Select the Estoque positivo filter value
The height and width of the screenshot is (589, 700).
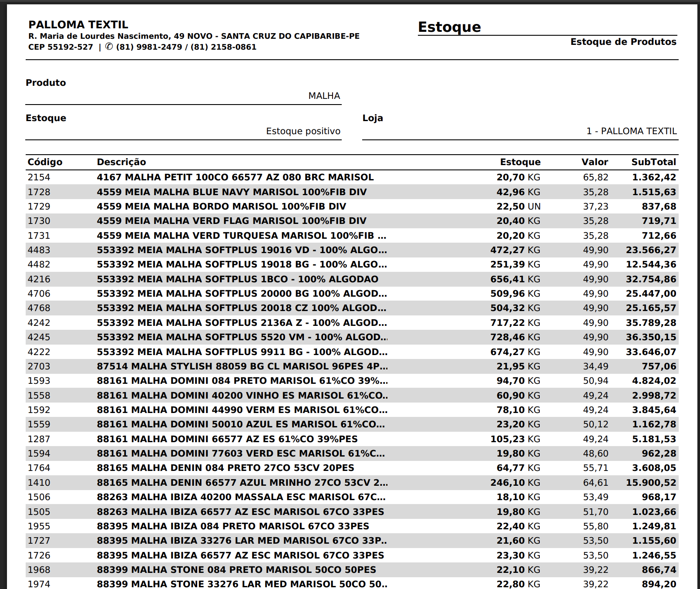coord(303,131)
